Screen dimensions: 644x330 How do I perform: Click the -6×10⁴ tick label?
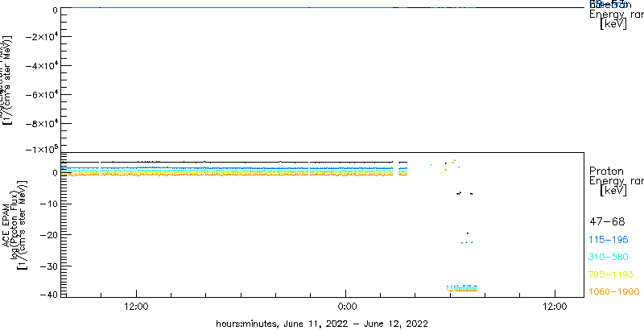(x=41, y=95)
